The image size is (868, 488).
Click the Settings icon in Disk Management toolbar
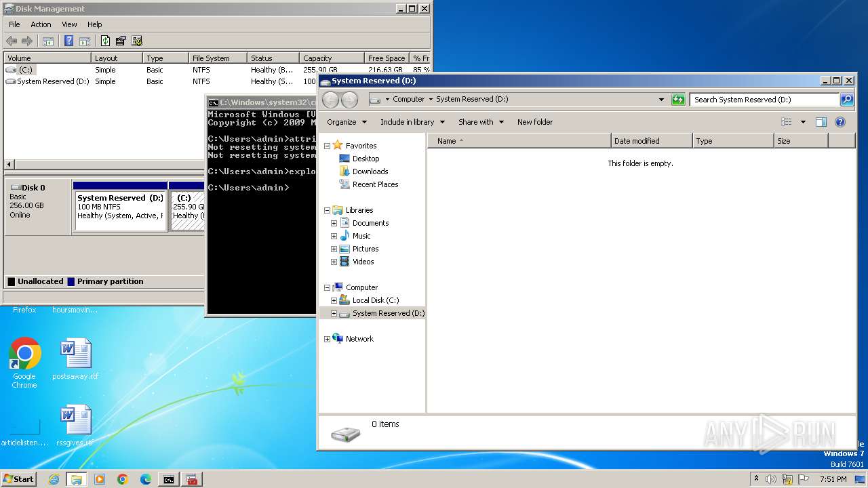137,41
